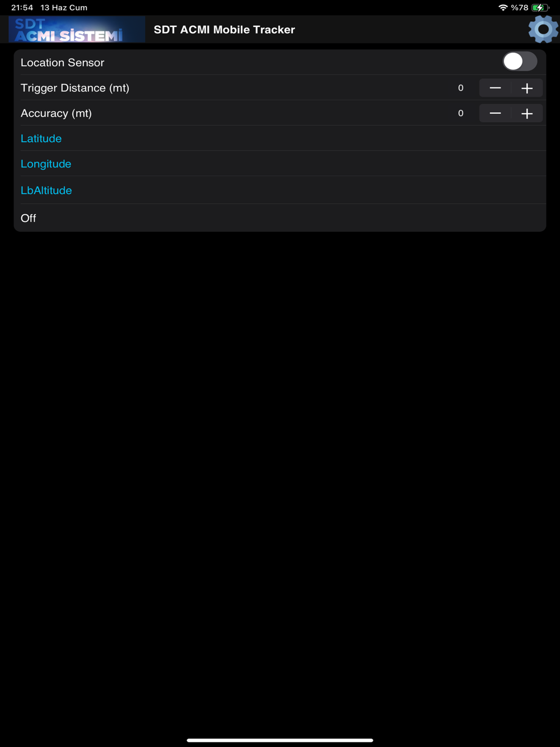The image size is (560, 747).
Task: Tap the SDT ACMI Sistemi logo
Action: pos(77,29)
